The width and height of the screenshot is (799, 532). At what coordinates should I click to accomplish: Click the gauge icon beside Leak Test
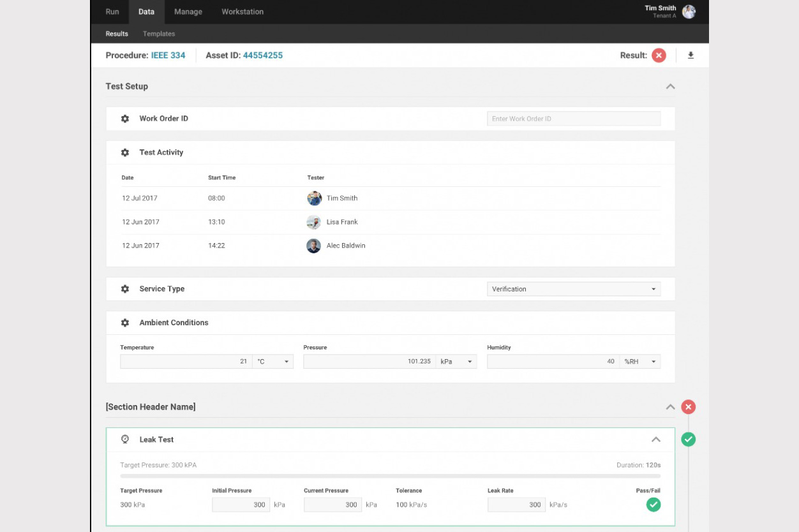(x=125, y=440)
